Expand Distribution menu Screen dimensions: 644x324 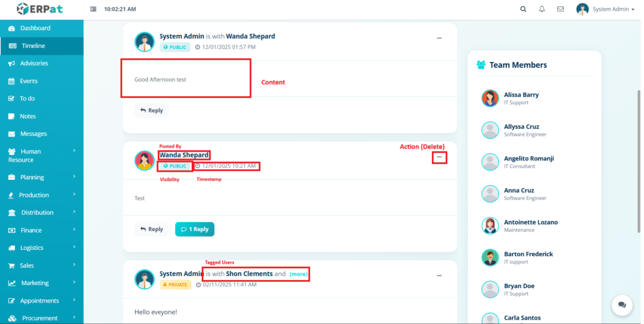pos(42,212)
